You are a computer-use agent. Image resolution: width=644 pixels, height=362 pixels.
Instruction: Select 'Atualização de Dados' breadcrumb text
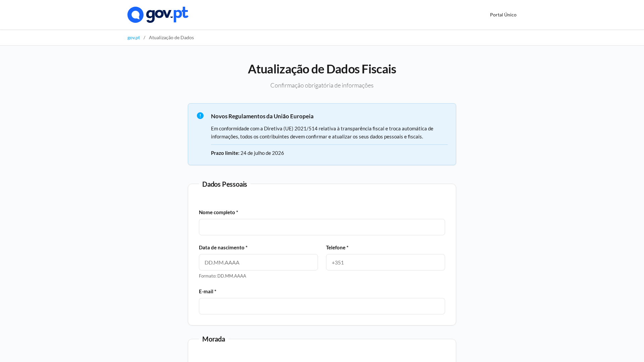171,38
